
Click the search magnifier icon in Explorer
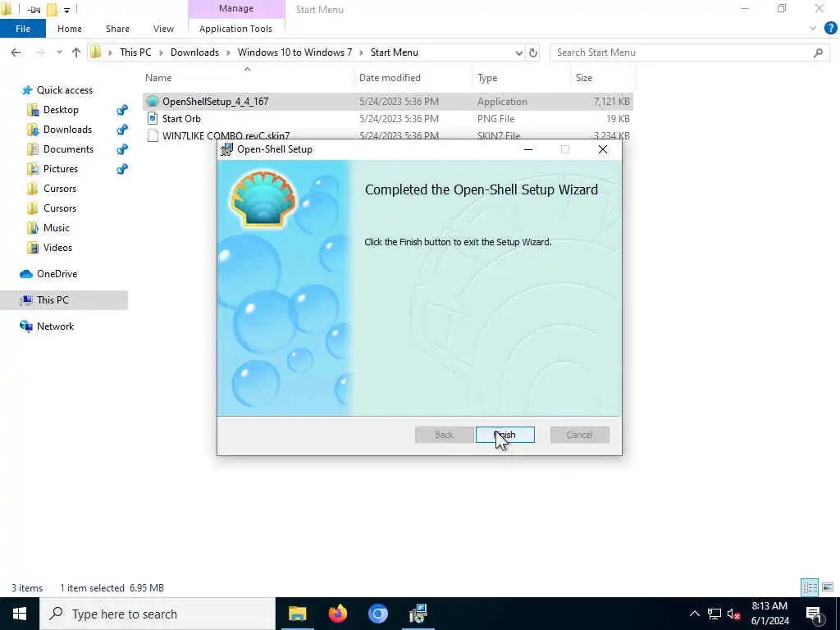(818, 52)
